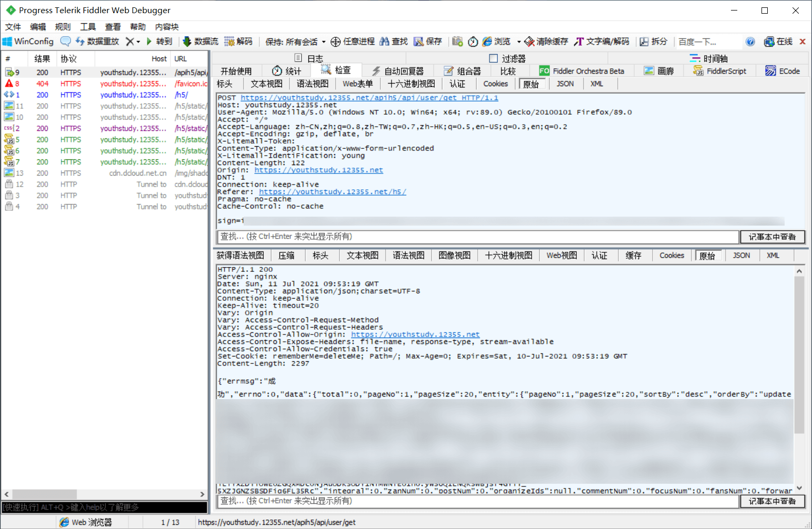Close the toolbar with red X

pos(803,41)
